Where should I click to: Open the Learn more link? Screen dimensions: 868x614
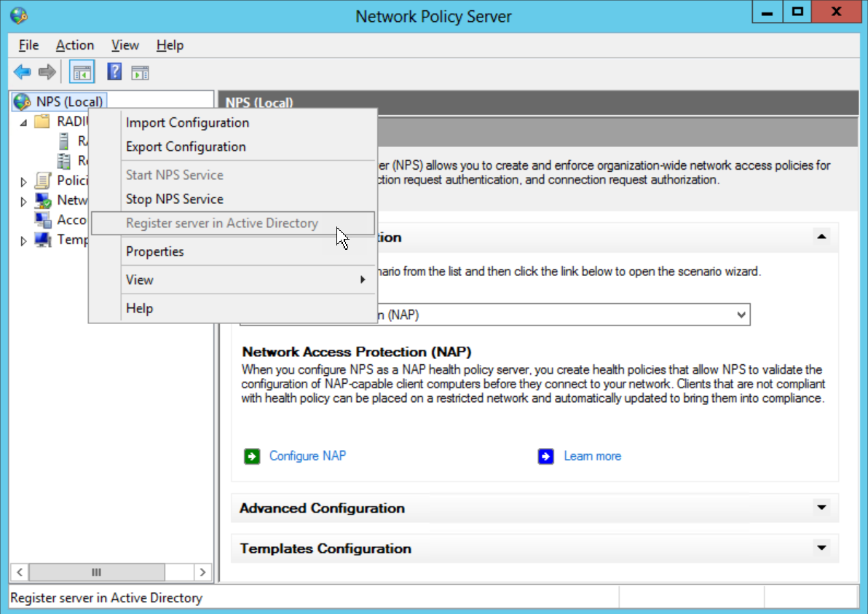click(x=592, y=456)
